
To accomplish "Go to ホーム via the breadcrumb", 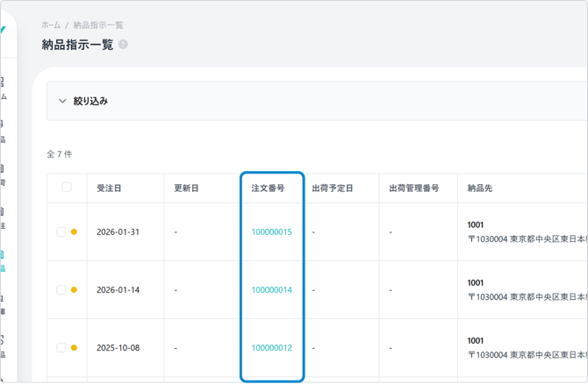I will [51, 25].
